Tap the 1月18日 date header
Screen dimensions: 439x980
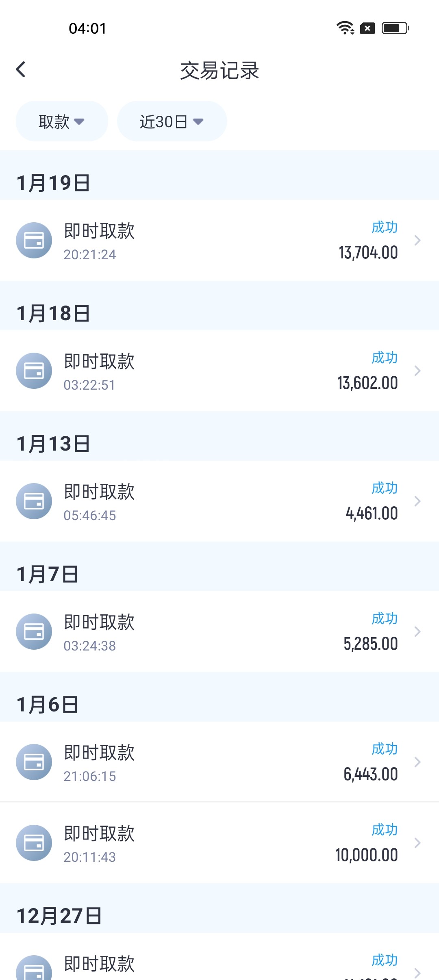53,313
